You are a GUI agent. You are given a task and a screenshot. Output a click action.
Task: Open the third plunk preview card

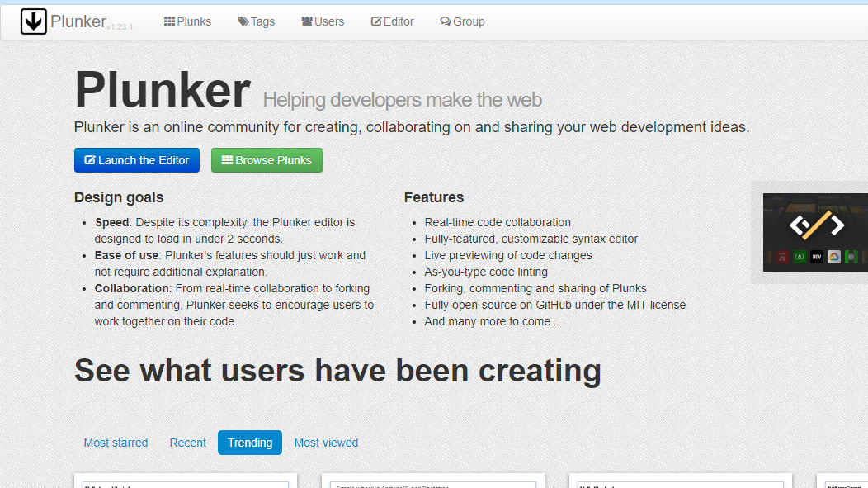pos(680,481)
